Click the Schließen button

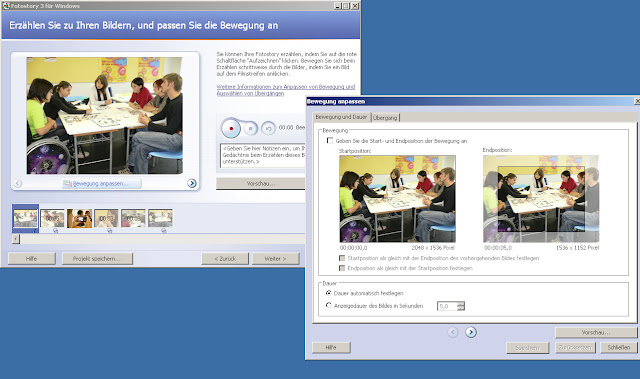(x=619, y=348)
